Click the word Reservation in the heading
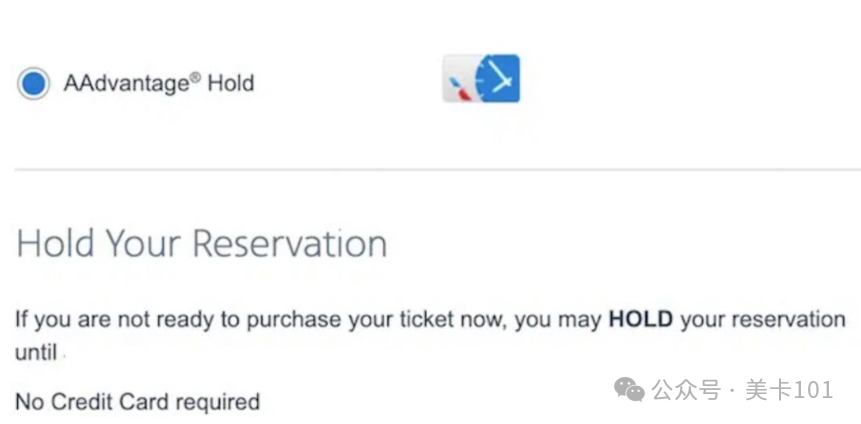861x424 pixels. coord(289,243)
